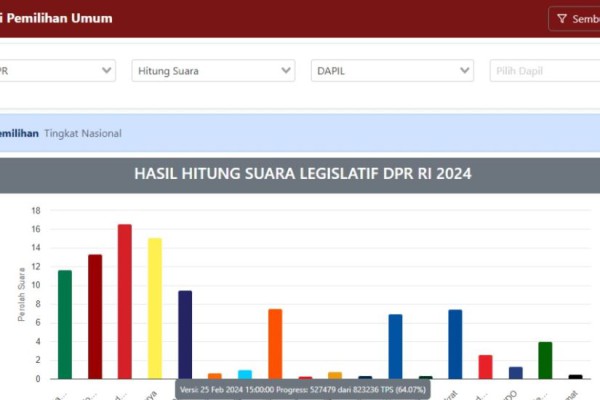Select the yellow bar in chart
This screenshot has width=600, height=400.
155,309
